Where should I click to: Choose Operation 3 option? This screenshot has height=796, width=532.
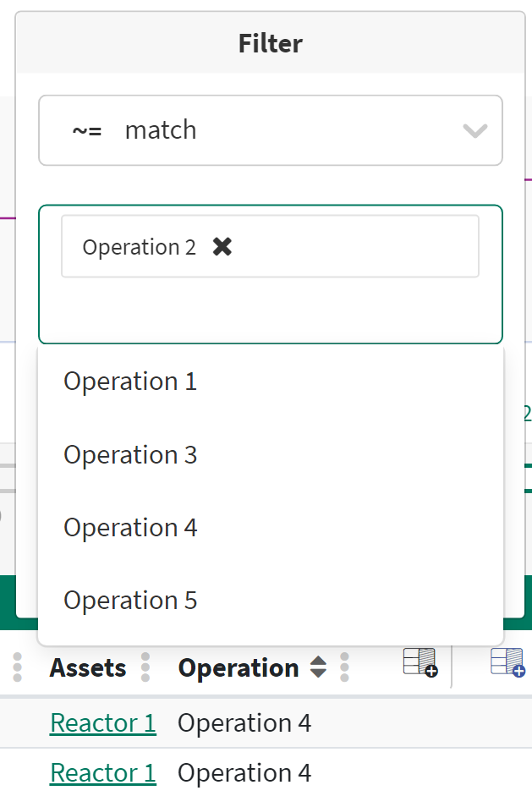click(130, 455)
